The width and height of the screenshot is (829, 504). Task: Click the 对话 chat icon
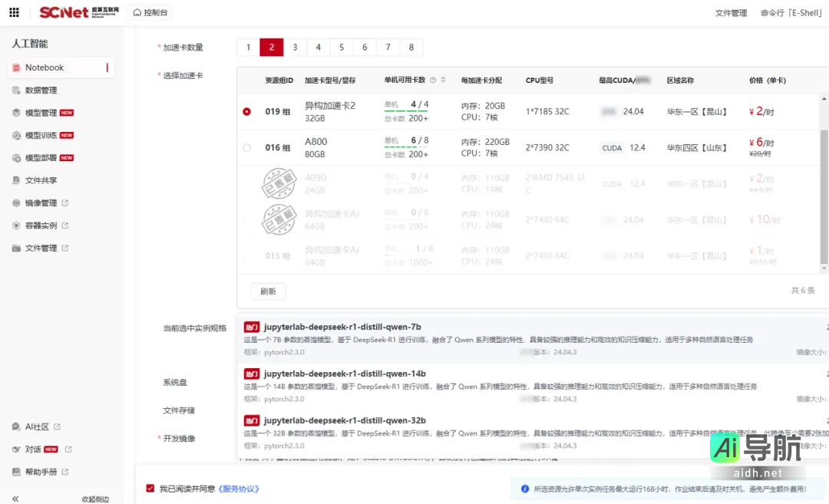(x=16, y=450)
